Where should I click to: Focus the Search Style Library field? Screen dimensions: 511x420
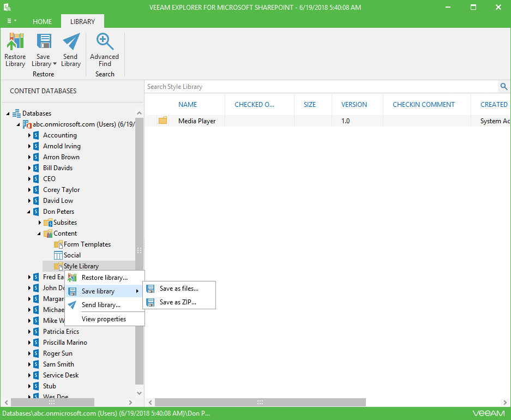pos(321,87)
